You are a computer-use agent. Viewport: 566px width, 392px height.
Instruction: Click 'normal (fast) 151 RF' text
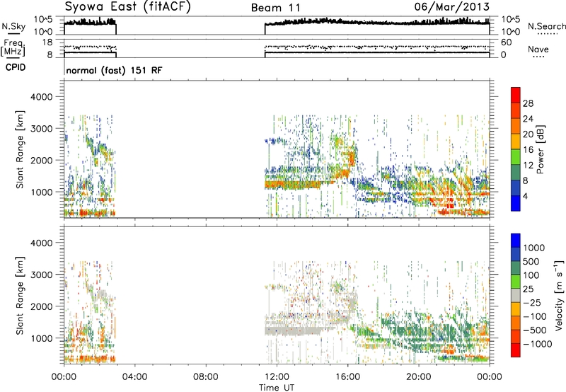(114, 70)
